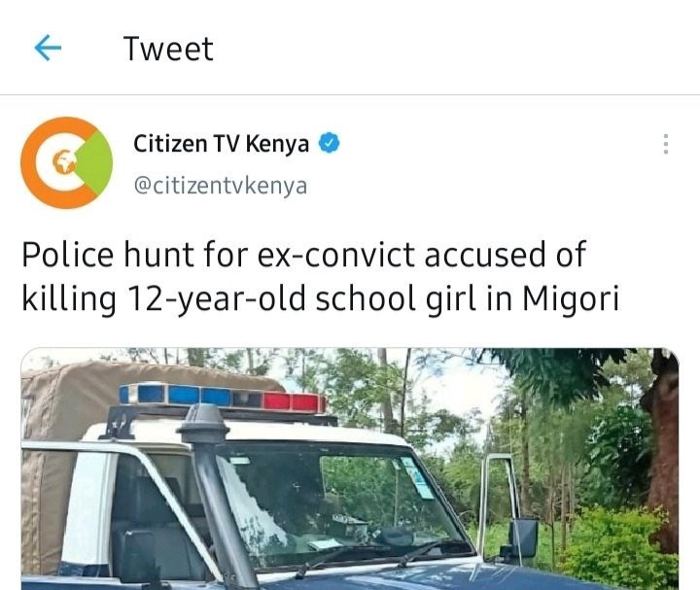Tap the blue verified checkmark badge
Screen dimensions: 700x590
point(329,143)
